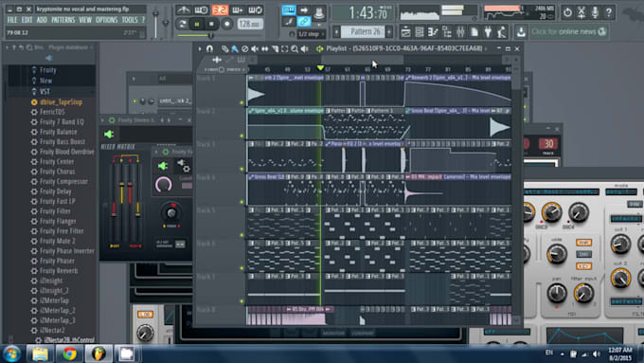
Task: Toggle the overdub recording button
Action: click(238, 9)
